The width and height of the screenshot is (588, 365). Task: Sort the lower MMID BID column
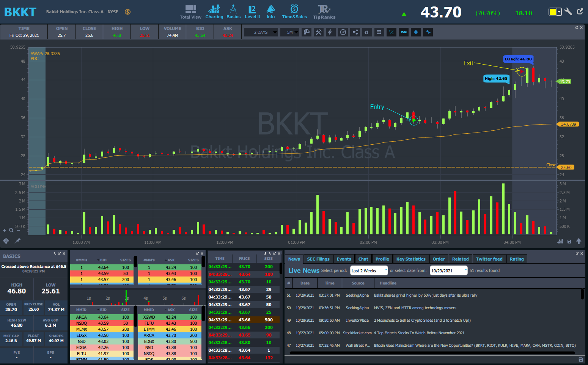click(103, 310)
